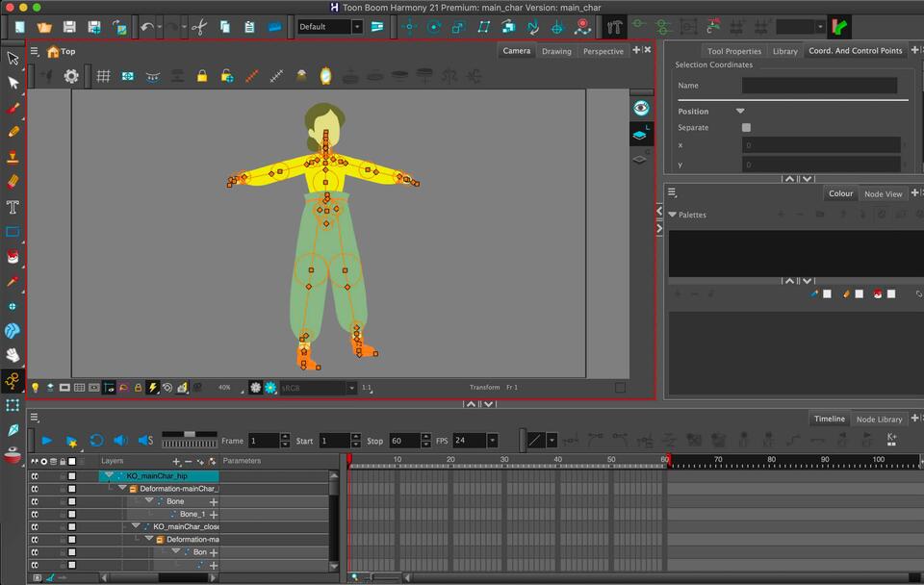Pick the Paint bucket tool
The width and height of the screenshot is (924, 585).
coord(13,257)
